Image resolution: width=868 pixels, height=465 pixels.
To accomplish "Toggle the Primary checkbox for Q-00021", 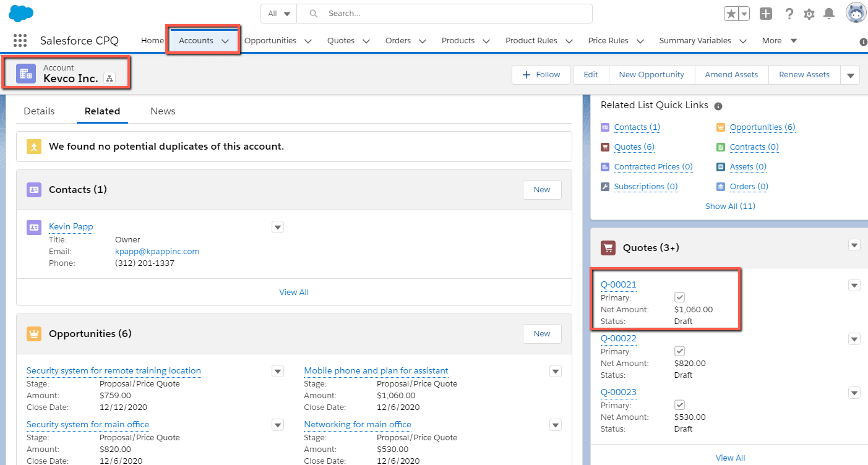I will tap(679, 297).
